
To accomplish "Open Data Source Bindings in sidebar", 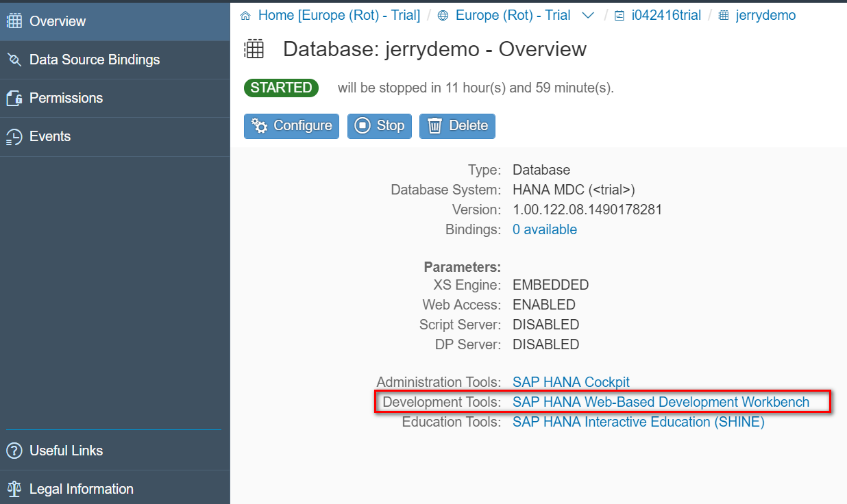I will 115,60.
